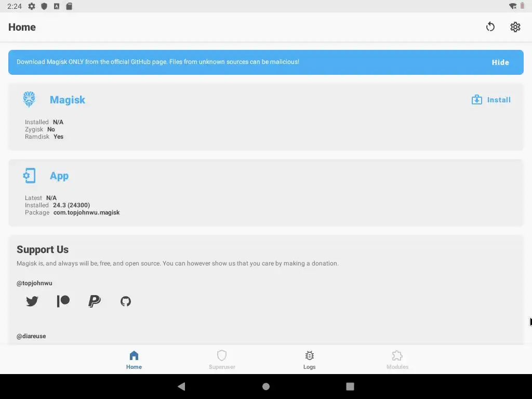Tap the Magisk mask logo icon

pyautogui.click(x=29, y=99)
